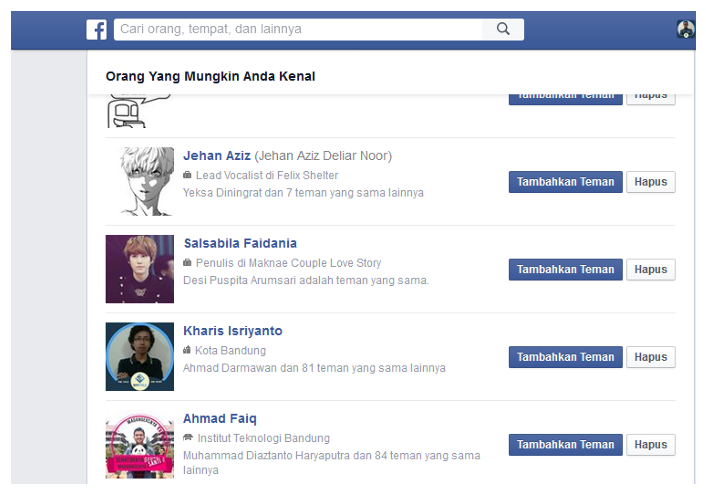This screenshot has height=489, width=706.
Task: Open the user avatar in top bar
Action: click(x=685, y=30)
